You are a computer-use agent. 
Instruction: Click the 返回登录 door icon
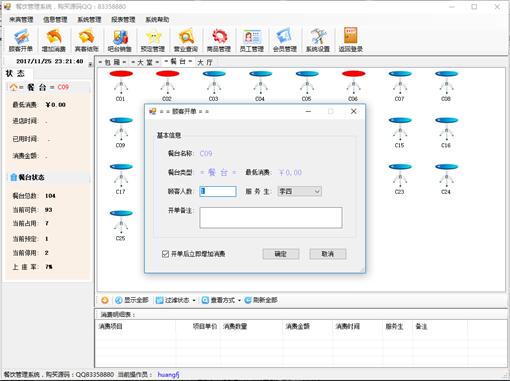coord(351,40)
